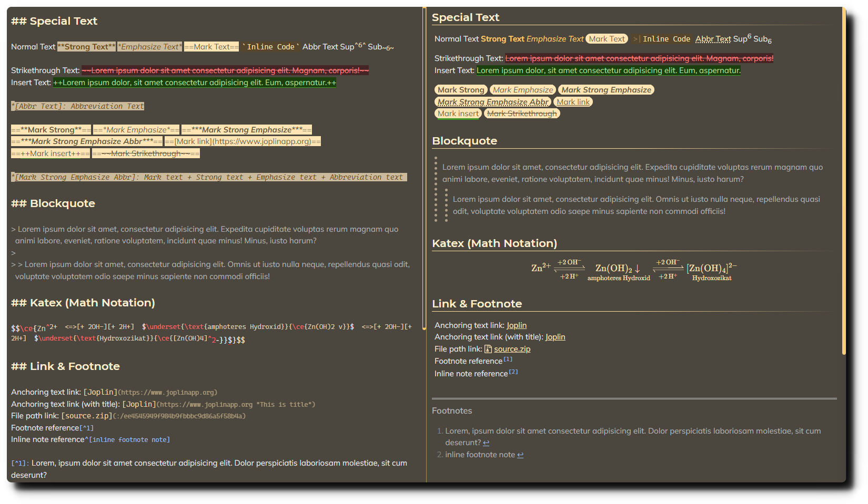Click the rendered "Blockquote" heading in preview
Viewport: 868px width, 504px height.
pos(465,141)
